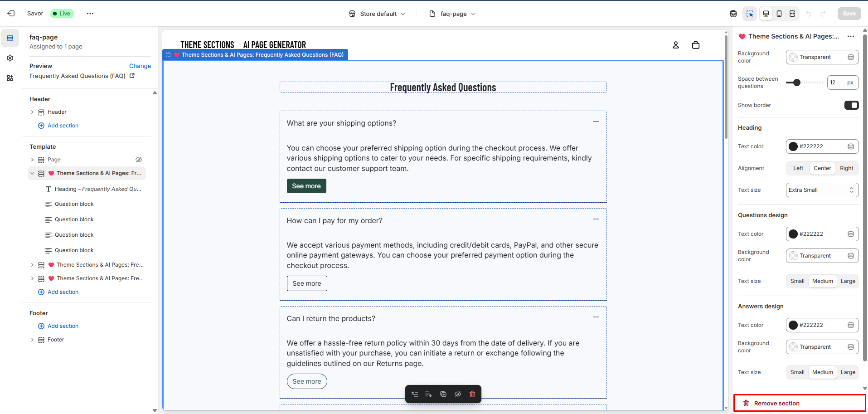Add section under Template group
This screenshot has height=414, width=868.
pyautogui.click(x=58, y=292)
